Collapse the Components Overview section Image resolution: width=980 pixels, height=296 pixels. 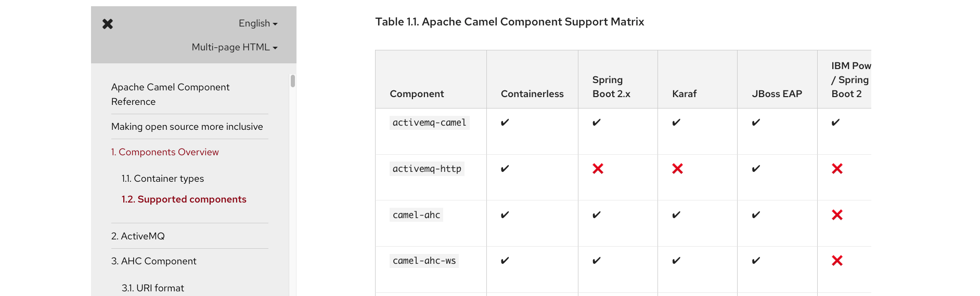point(164,152)
